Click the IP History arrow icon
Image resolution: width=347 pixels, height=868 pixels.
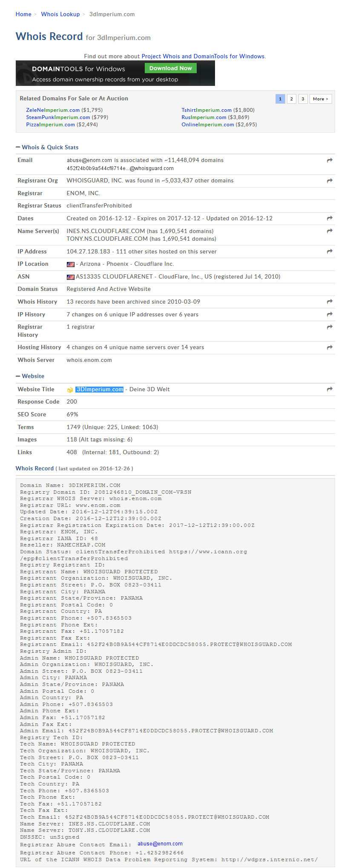click(330, 314)
